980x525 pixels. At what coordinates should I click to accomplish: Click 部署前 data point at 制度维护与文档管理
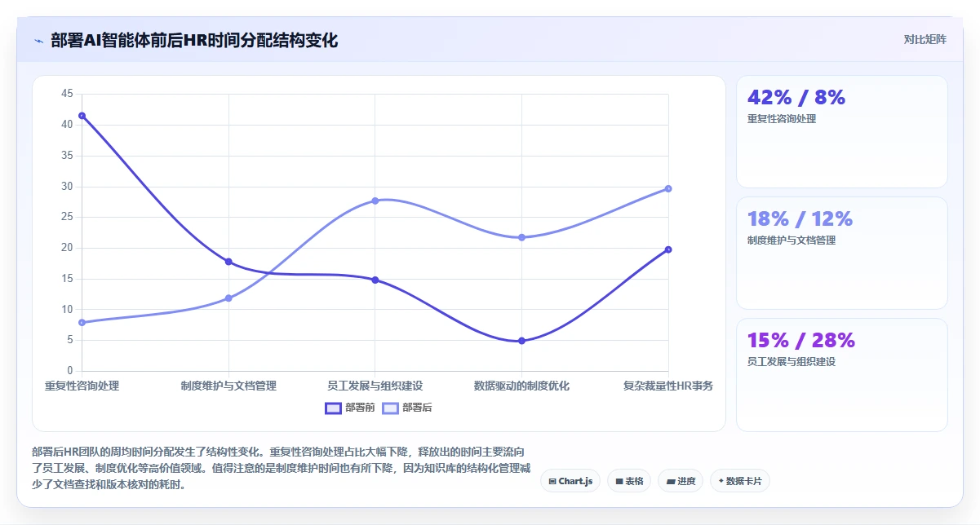(228, 262)
